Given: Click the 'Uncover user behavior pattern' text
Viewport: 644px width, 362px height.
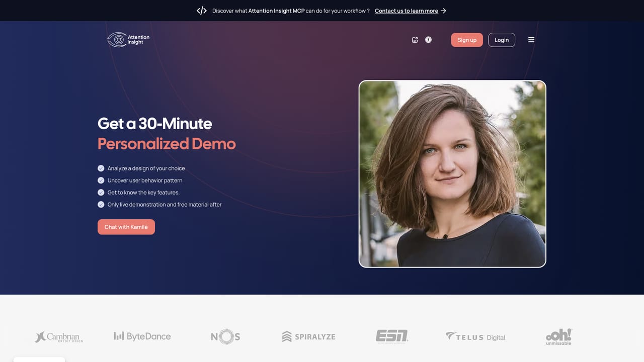Looking at the screenshot, I should click(x=145, y=180).
